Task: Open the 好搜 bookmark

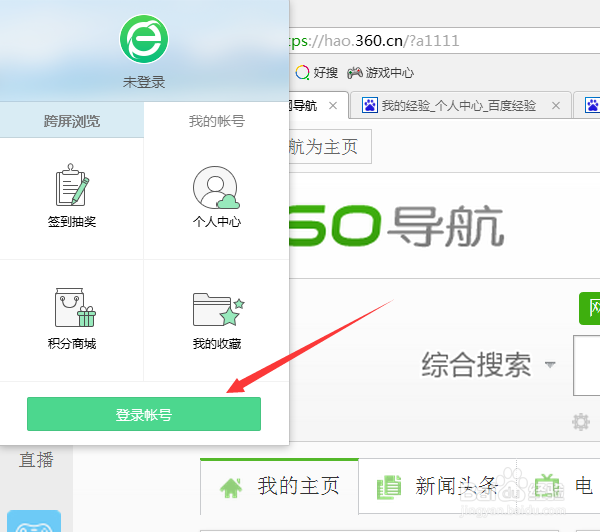Action: tap(316, 72)
